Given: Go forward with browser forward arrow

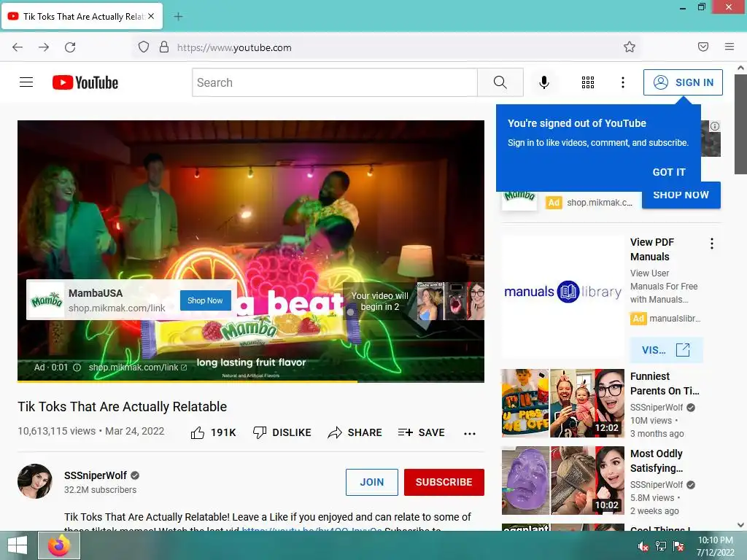Looking at the screenshot, I should coord(44,47).
